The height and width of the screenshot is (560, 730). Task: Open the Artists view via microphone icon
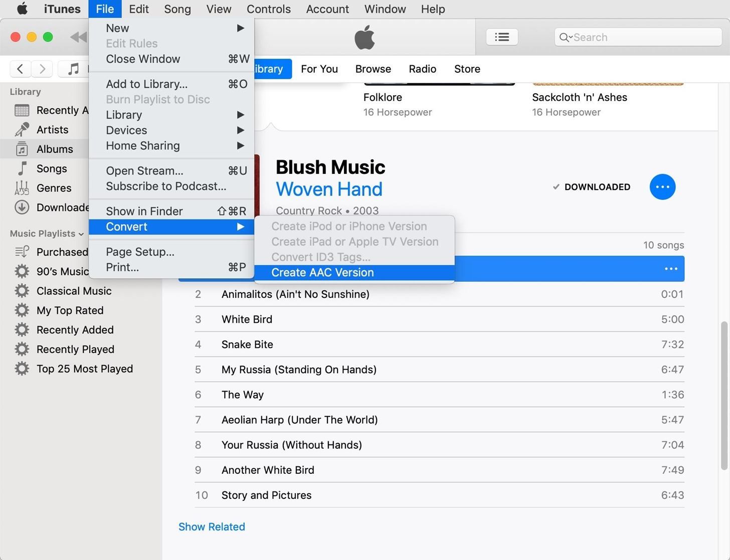(x=22, y=129)
